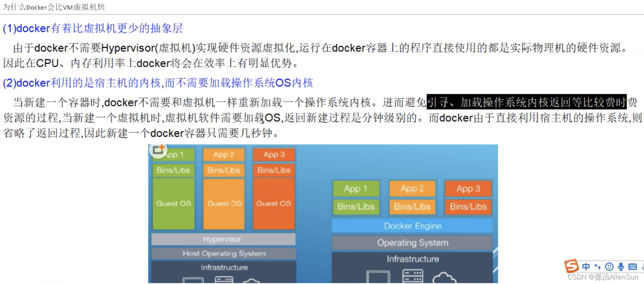The width and height of the screenshot is (644, 284).
Task: Click App 2 box above Docker Engine
Action: 412,189
